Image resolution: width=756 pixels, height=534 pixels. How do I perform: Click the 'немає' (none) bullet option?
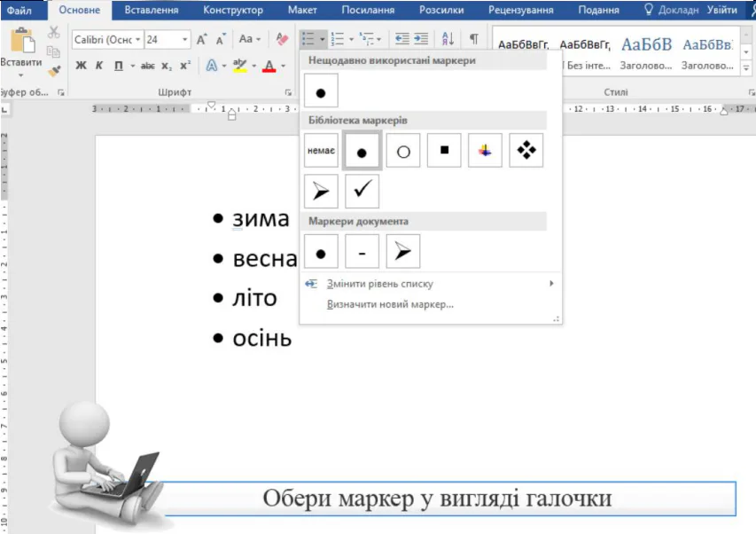321,151
